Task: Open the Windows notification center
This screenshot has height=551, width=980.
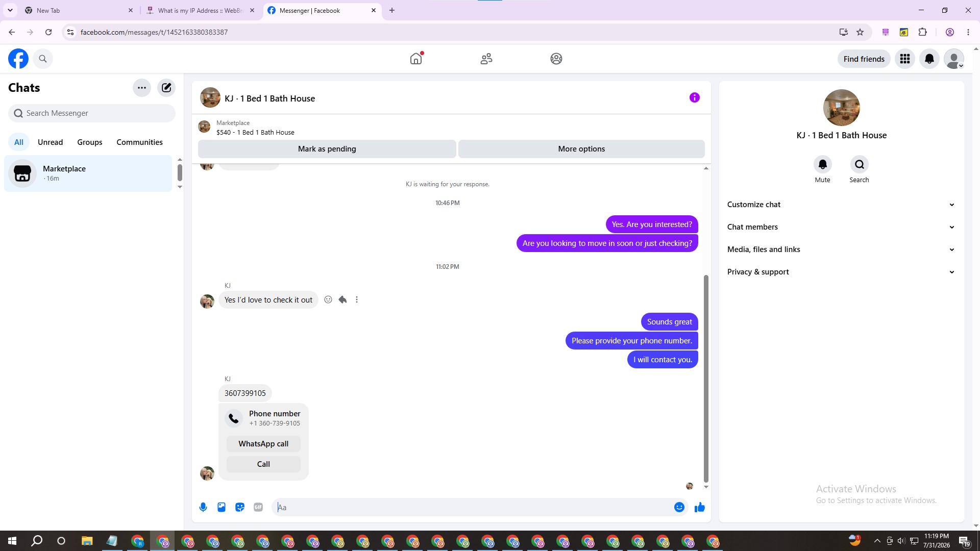Action: click(x=964, y=541)
